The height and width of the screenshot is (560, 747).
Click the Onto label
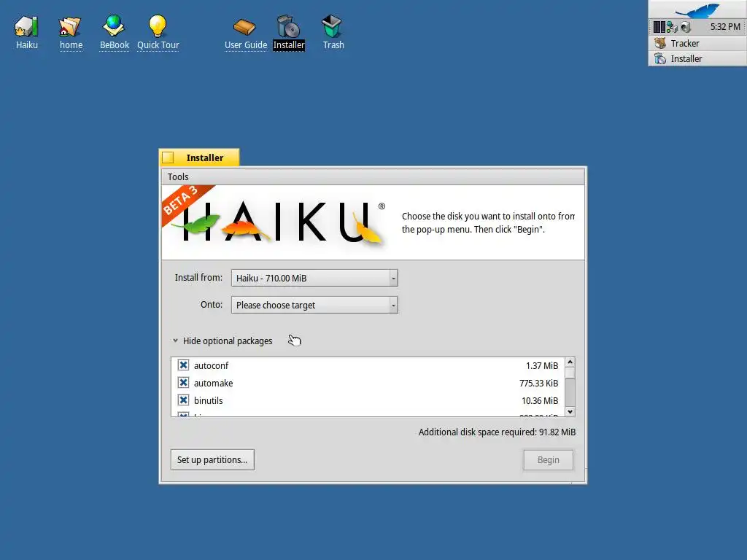click(212, 304)
